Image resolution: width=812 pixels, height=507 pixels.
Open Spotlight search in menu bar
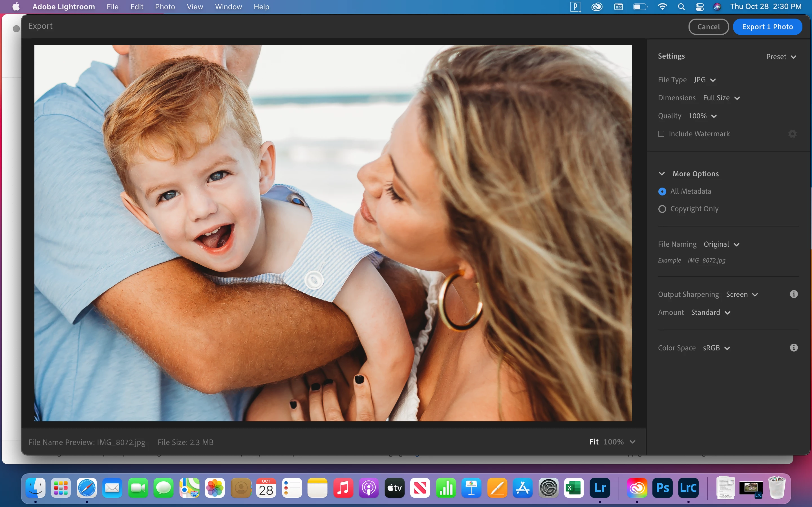tap(681, 7)
